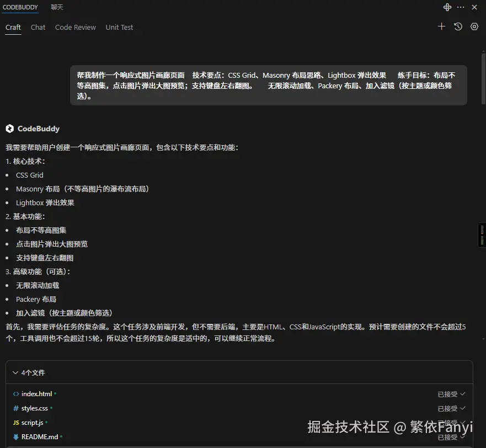Select the CODEBUDDY panel tab
The width and height of the screenshot is (486, 448).
click(x=20, y=7)
